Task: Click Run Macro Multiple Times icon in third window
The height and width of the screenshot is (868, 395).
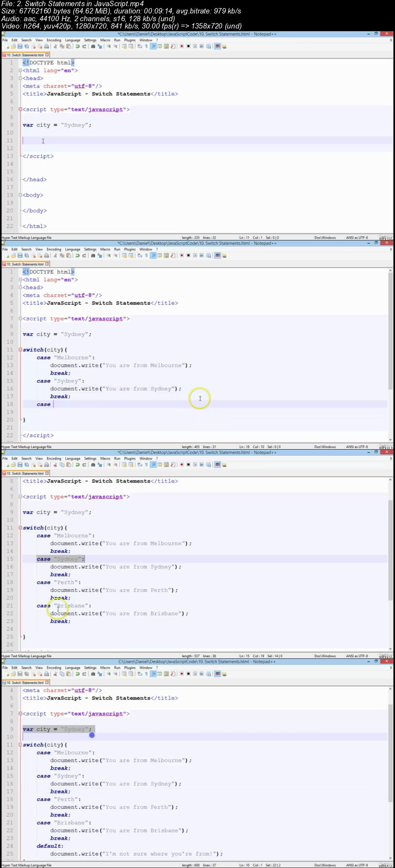Action: click(201, 465)
